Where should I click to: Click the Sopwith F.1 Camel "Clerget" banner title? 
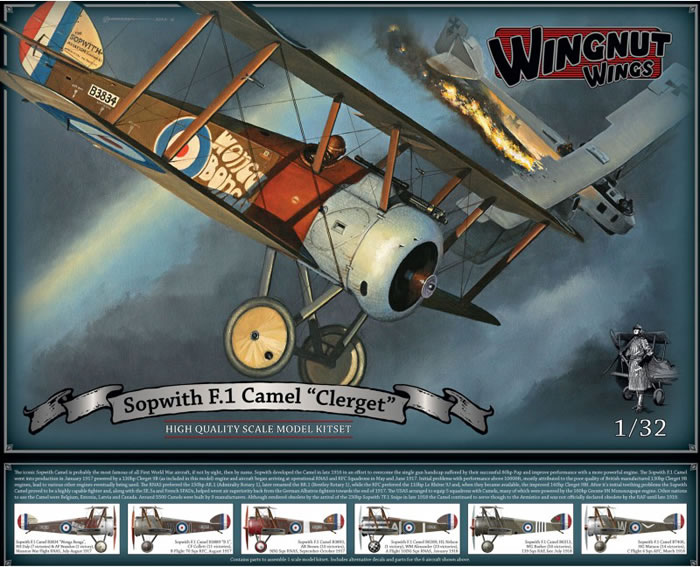[260, 403]
